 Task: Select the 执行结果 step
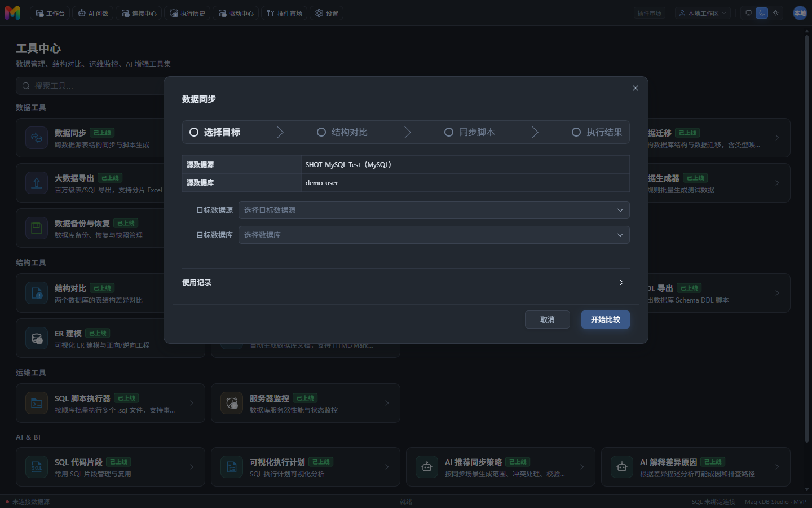[597, 132]
